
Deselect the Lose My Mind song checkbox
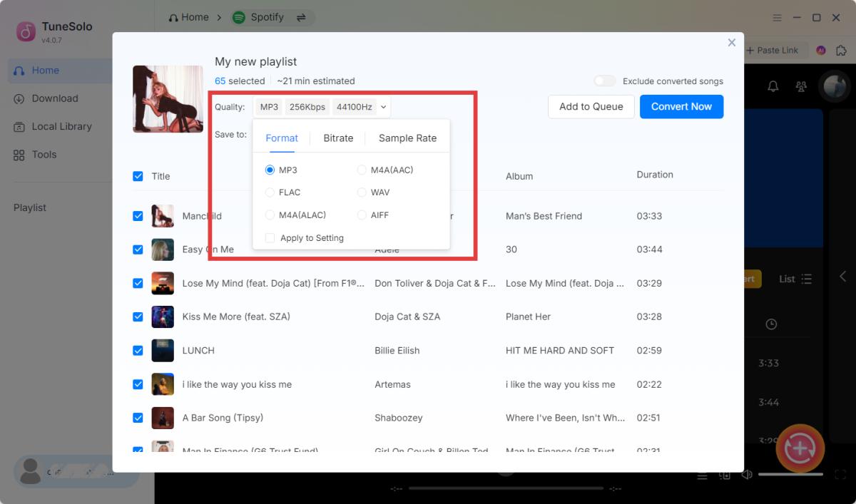click(x=138, y=283)
